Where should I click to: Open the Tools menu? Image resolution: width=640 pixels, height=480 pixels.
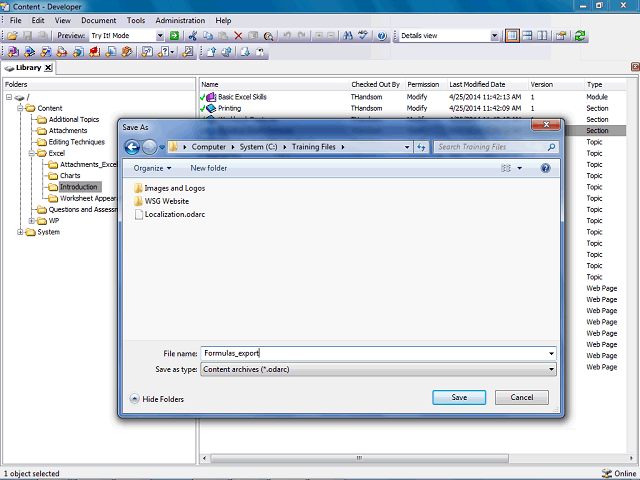point(136,20)
